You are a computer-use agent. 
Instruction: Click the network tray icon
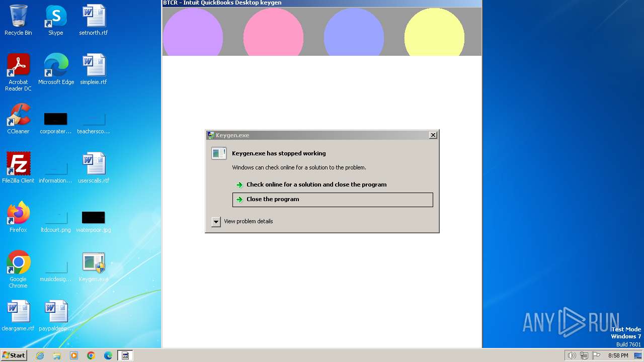pyautogui.click(x=584, y=355)
